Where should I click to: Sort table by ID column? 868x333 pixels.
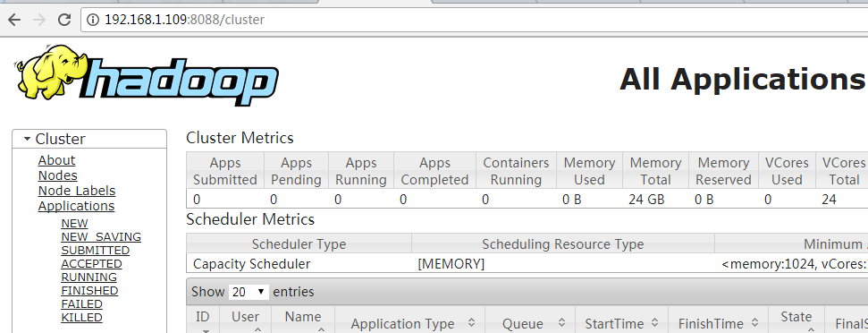(203, 320)
